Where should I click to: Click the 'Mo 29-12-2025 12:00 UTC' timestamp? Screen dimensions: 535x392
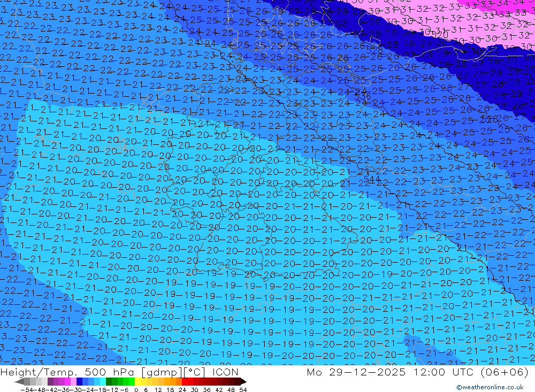[x=392, y=372]
